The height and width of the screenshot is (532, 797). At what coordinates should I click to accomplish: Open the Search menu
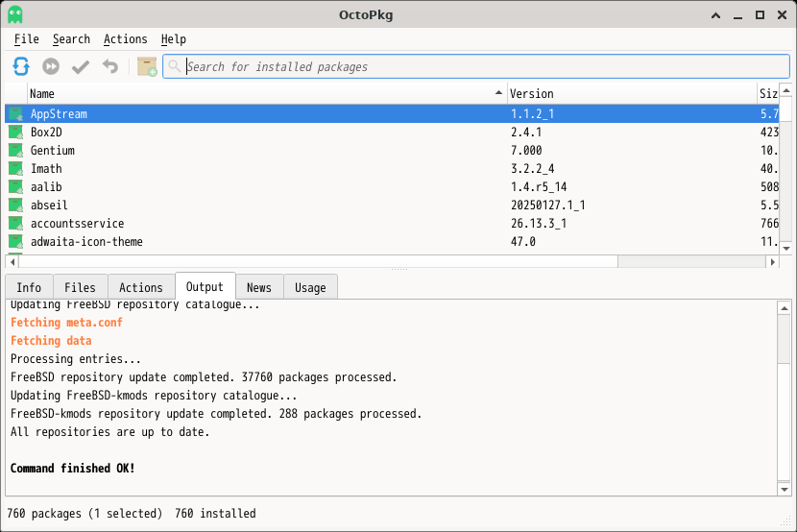(x=71, y=39)
